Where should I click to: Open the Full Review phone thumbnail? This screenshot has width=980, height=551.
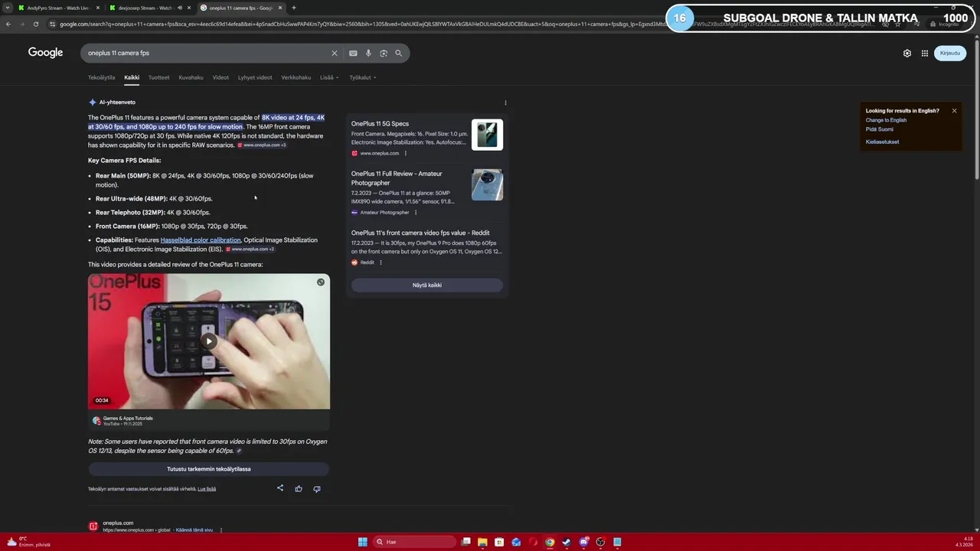pos(487,184)
